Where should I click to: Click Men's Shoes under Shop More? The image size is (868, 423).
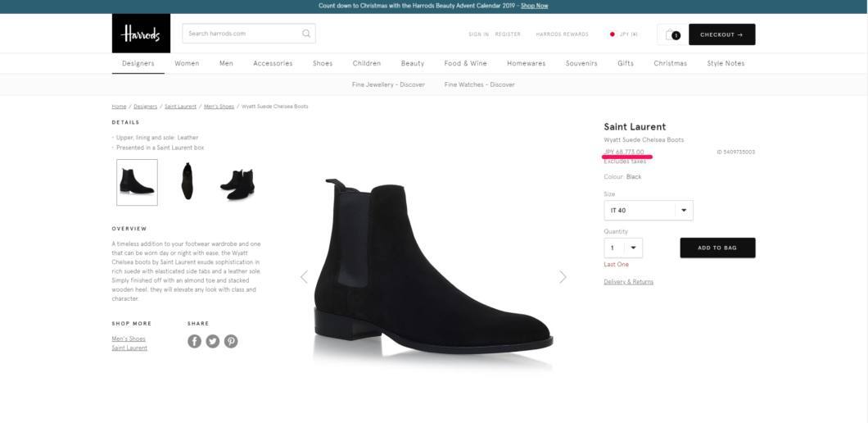point(129,339)
